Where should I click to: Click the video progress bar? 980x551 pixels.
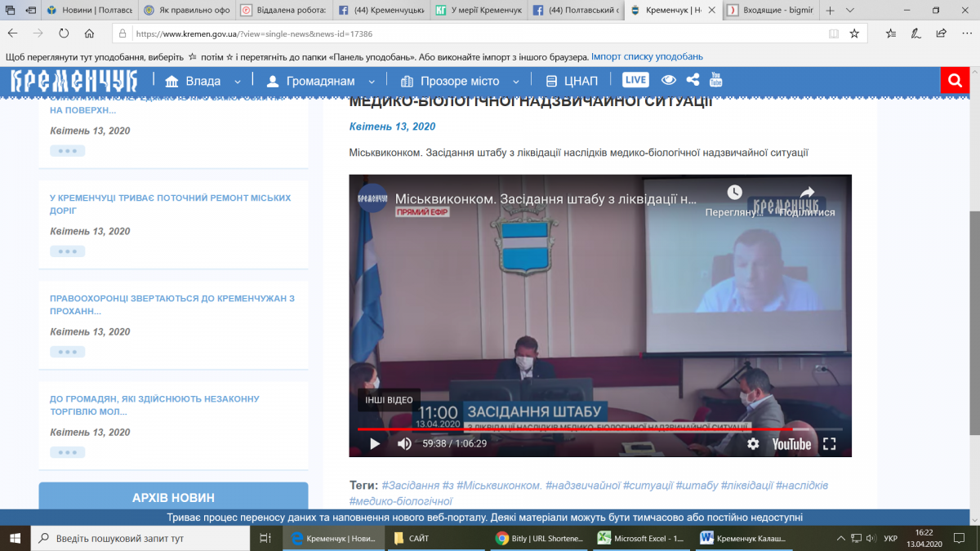[572, 429]
